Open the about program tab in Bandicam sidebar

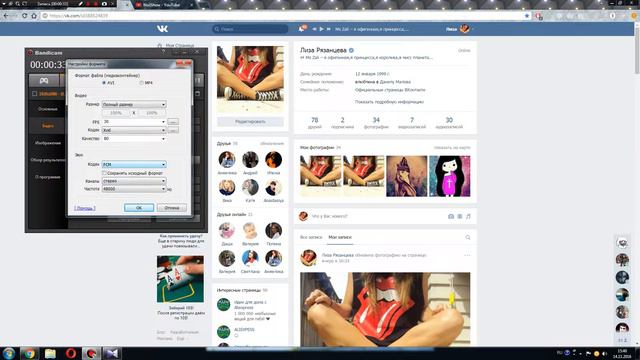point(48,177)
